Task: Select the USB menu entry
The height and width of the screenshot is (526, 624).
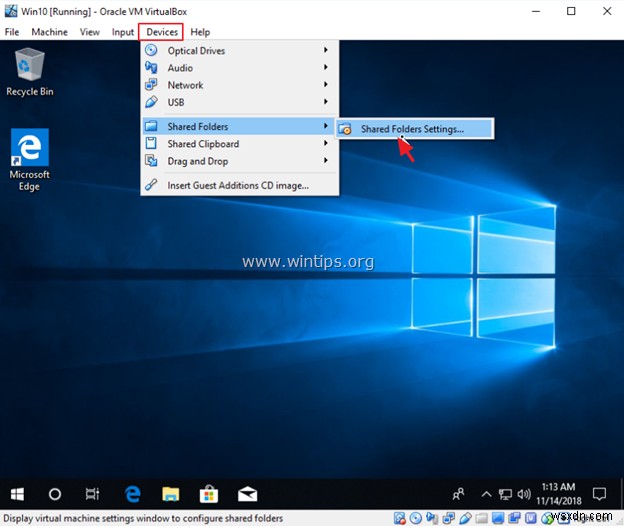Action: click(240, 102)
